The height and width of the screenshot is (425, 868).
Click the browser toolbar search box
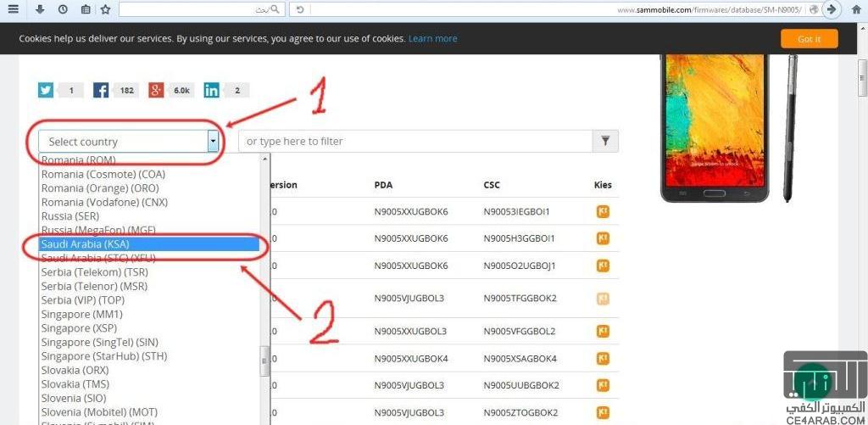tap(202, 9)
